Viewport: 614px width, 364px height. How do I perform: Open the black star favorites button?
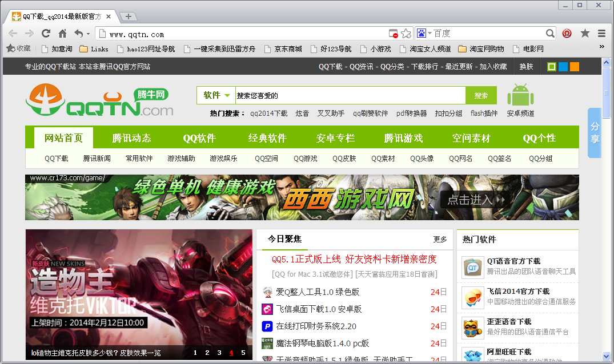click(x=585, y=33)
